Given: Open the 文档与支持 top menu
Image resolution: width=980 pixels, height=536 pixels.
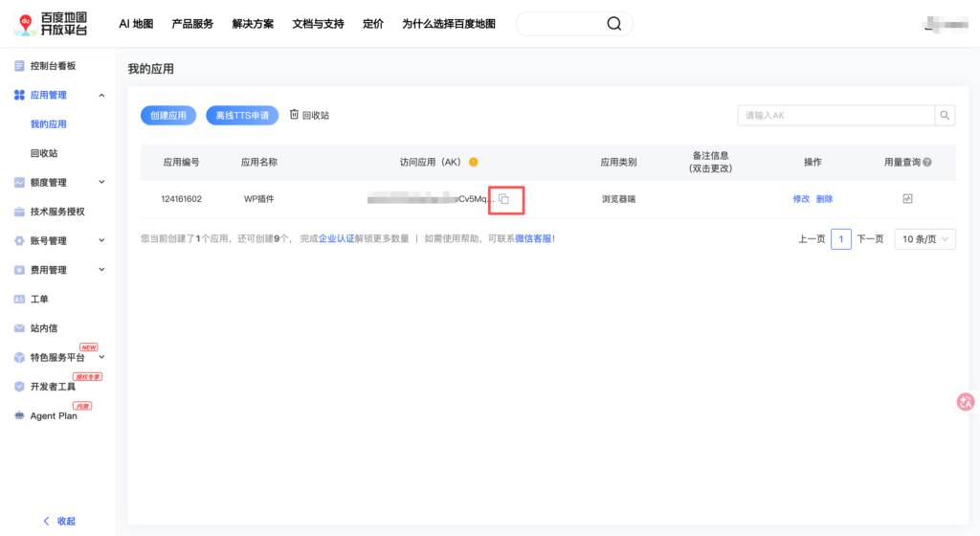Looking at the screenshot, I should click(318, 24).
